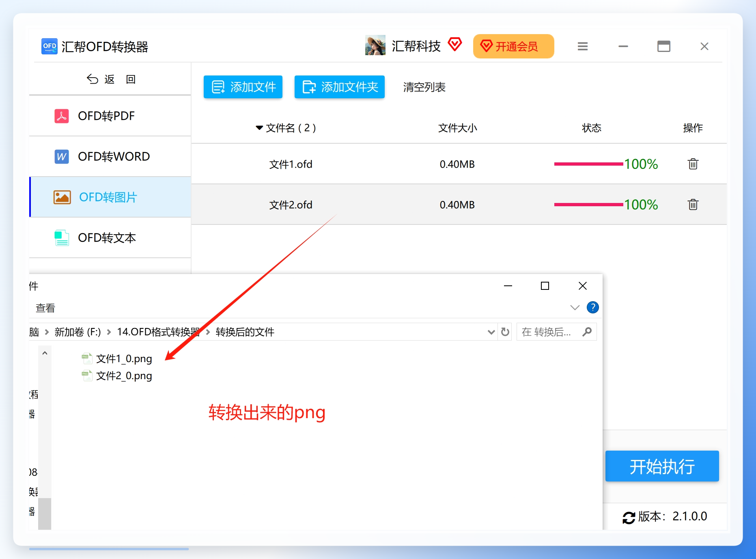Screen dimensions: 756x559
Task: Click 开始执行 button
Action: 662,466
